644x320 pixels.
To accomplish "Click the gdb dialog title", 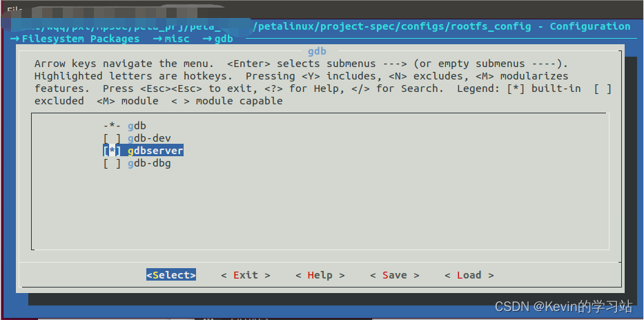I will (317, 51).
